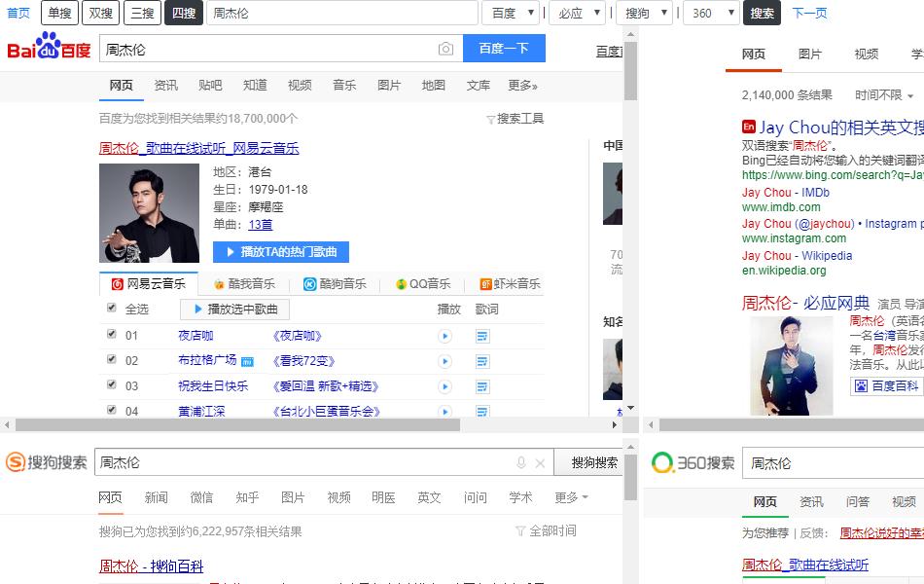Open 360 问答 tab
The image size is (924, 584).
[x=858, y=502]
